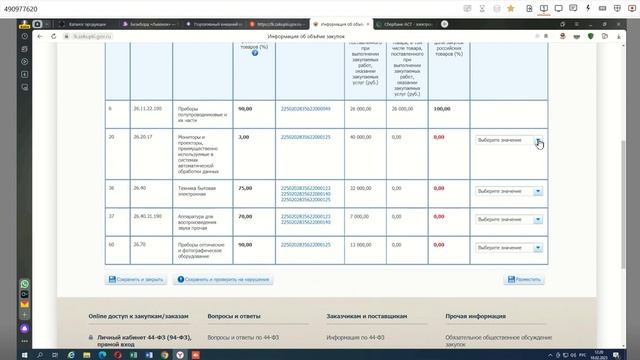The image size is (640, 360).
Task: Open the purple Alice assistant in the sidebar
Action: pos(24,329)
